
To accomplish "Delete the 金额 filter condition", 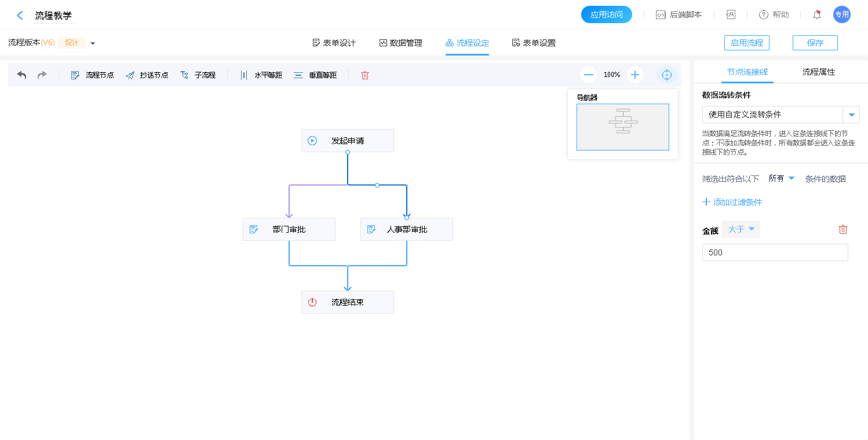I will (843, 229).
